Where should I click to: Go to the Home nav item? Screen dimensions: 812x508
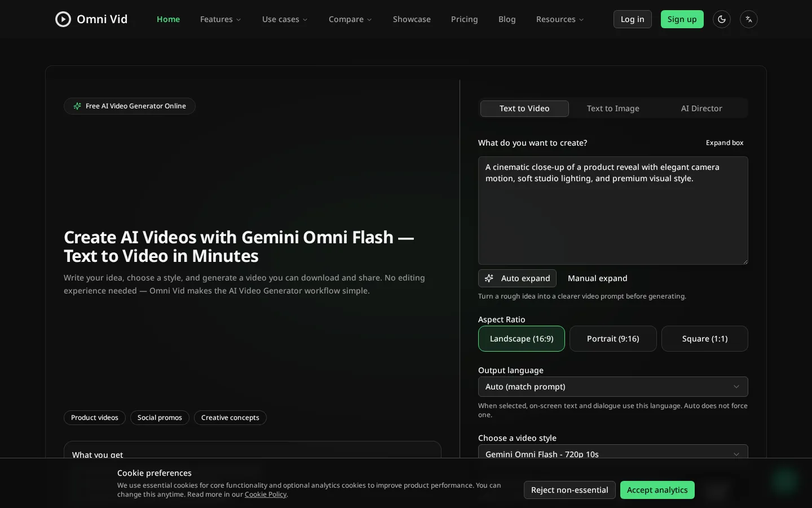(168, 19)
